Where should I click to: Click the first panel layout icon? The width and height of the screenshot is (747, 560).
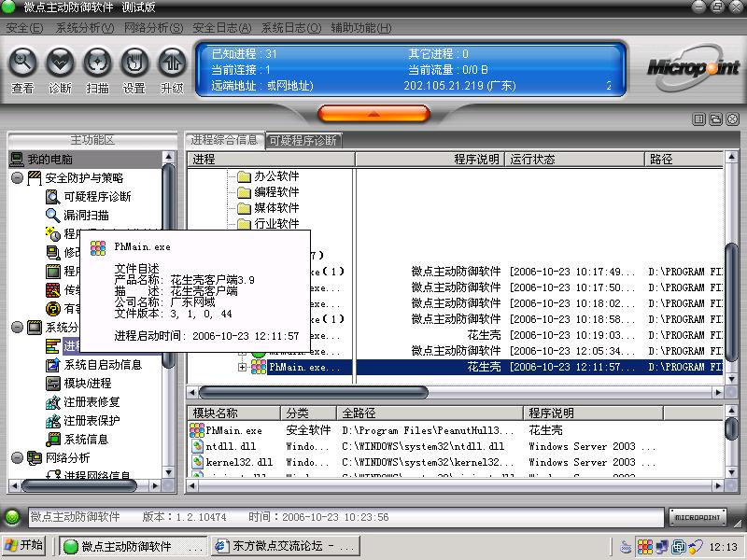tap(698, 119)
